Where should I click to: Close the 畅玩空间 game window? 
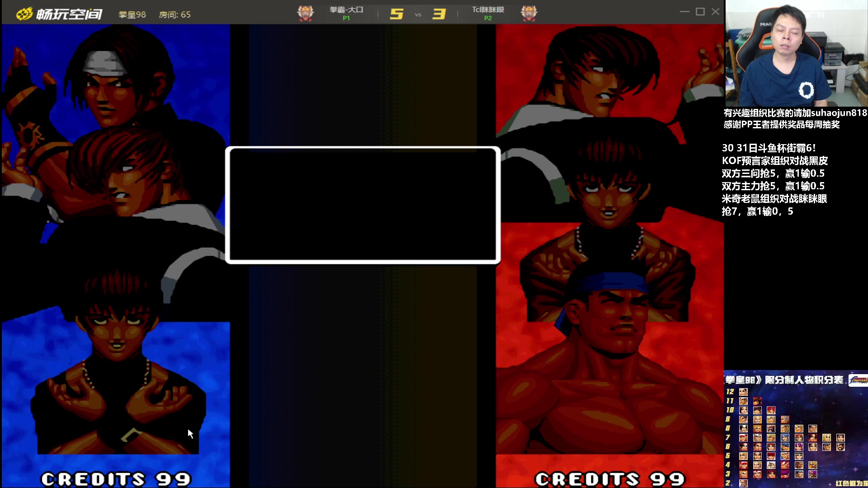tap(715, 12)
